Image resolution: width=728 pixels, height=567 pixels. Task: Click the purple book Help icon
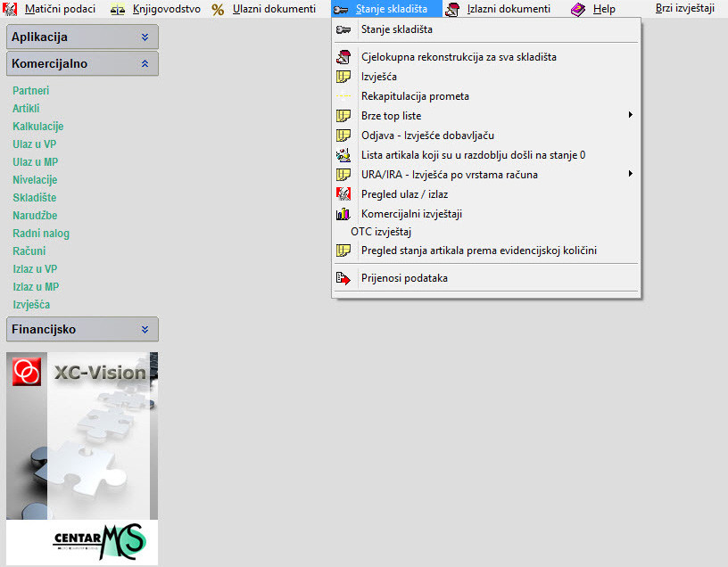coord(578,9)
